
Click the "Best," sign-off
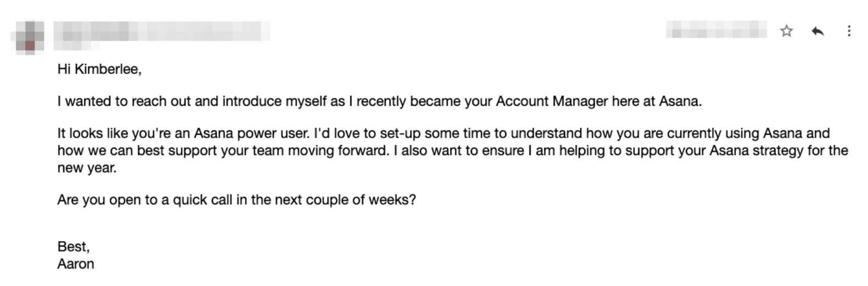click(x=74, y=247)
